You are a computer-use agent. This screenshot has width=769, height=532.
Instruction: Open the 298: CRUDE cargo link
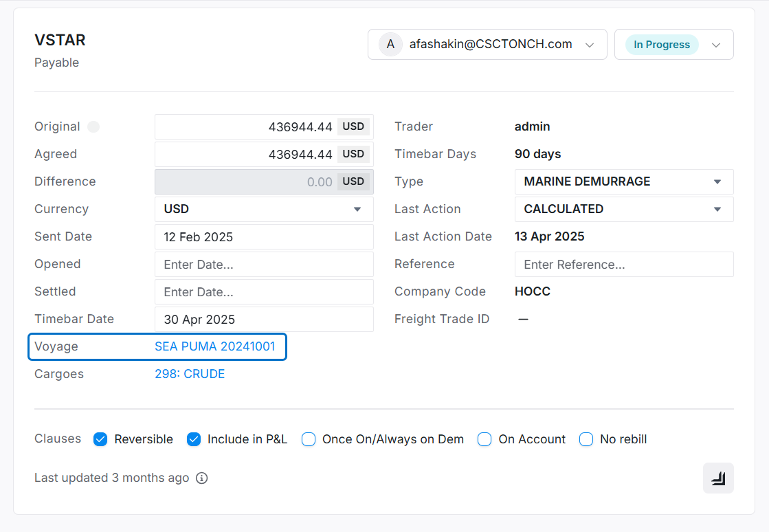click(190, 374)
